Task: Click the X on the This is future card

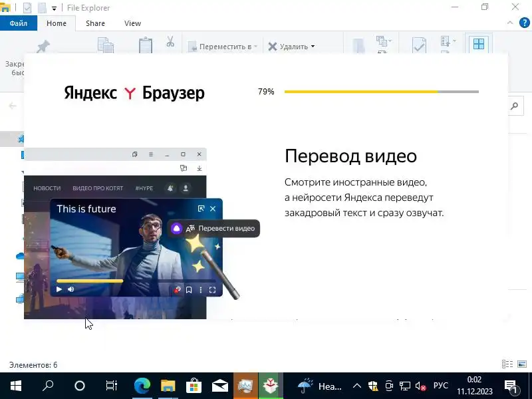Action: 213,209
